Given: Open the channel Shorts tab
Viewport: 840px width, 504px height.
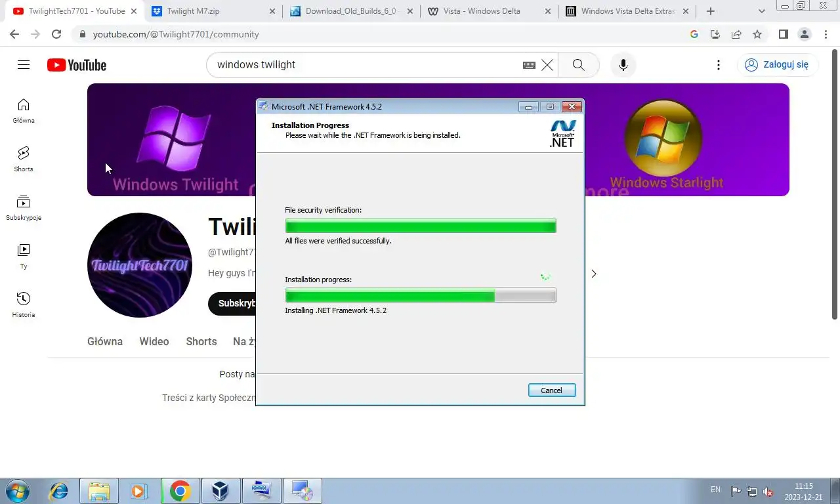Looking at the screenshot, I should point(201,341).
